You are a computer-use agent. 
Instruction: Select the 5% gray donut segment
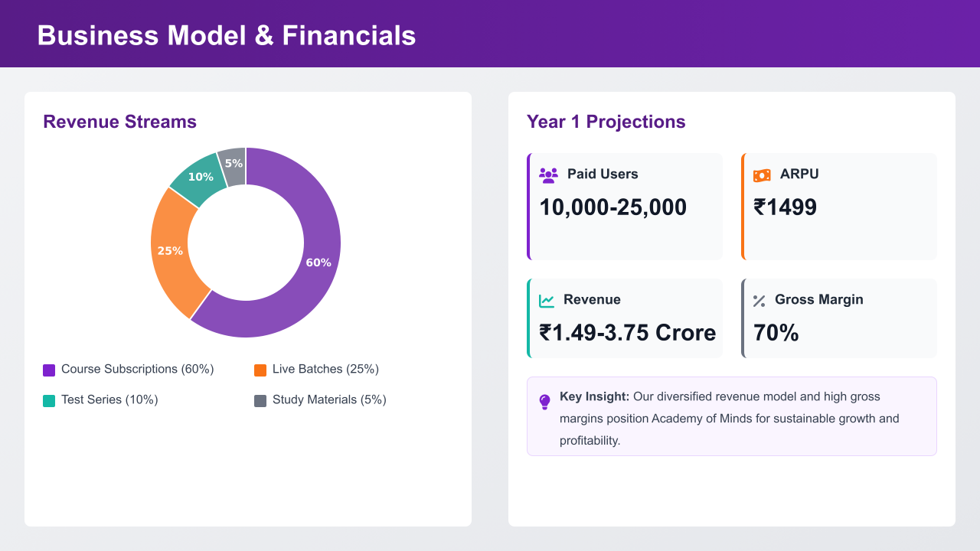(233, 165)
